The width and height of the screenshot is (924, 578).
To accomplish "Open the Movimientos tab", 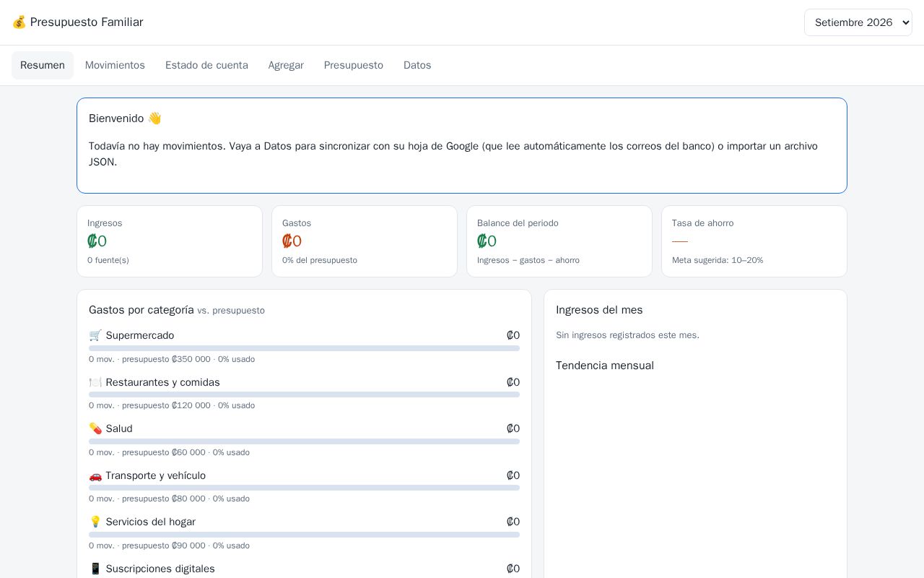I will (x=115, y=65).
